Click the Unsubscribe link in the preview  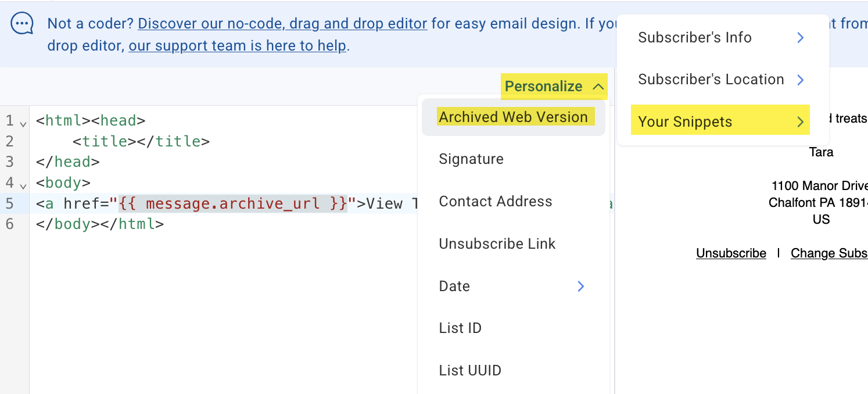point(731,253)
